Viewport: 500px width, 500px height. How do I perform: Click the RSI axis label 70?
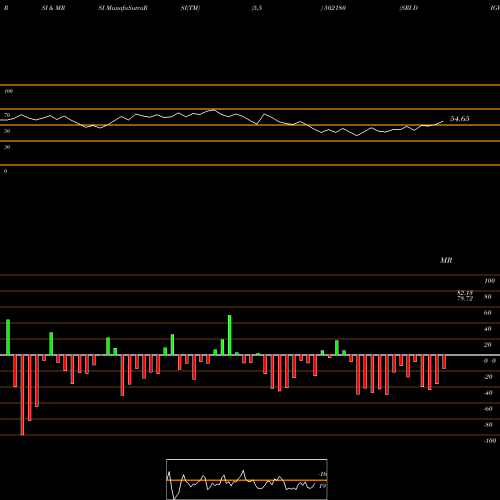click(7, 115)
